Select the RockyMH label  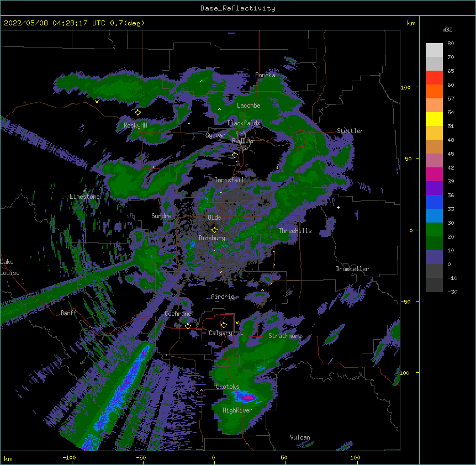pos(135,125)
